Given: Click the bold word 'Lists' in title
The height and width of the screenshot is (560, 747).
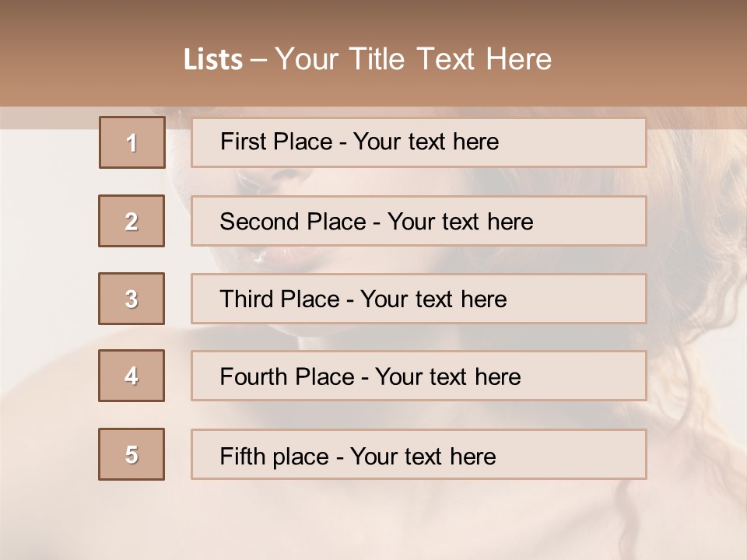Looking at the screenshot, I should (213, 60).
